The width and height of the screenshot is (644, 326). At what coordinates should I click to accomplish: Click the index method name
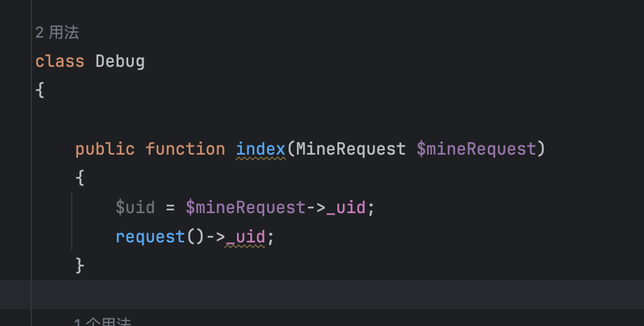pyautogui.click(x=261, y=148)
